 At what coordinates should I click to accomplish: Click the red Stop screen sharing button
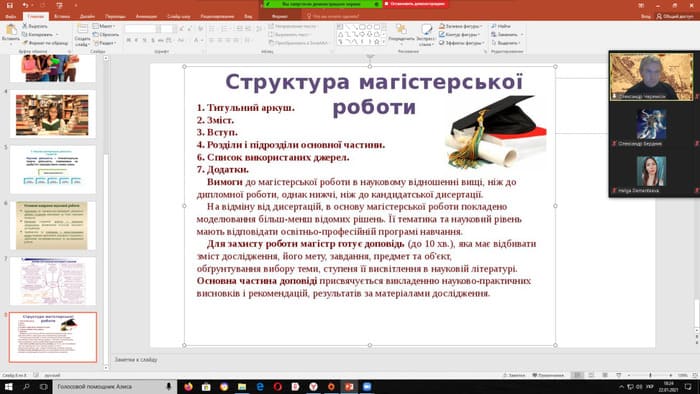416,4
